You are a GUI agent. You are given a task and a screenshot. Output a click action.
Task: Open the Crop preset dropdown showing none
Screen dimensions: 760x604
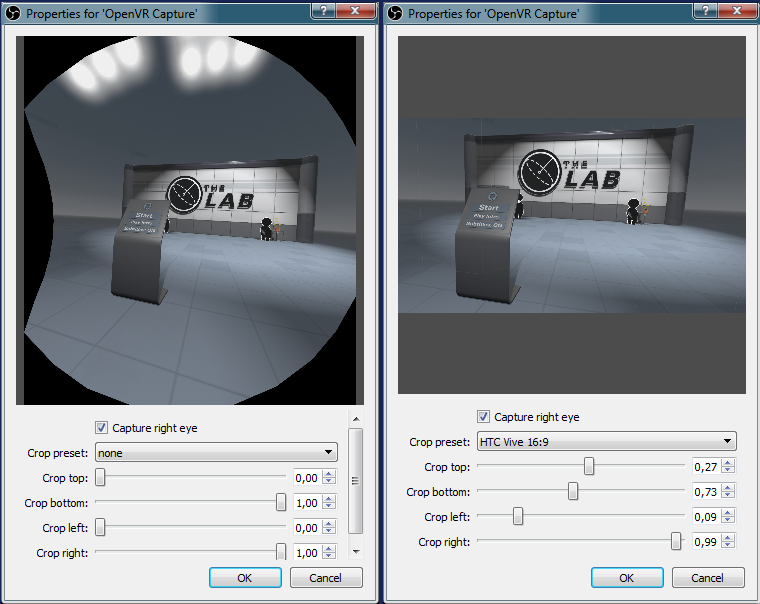coord(216,452)
